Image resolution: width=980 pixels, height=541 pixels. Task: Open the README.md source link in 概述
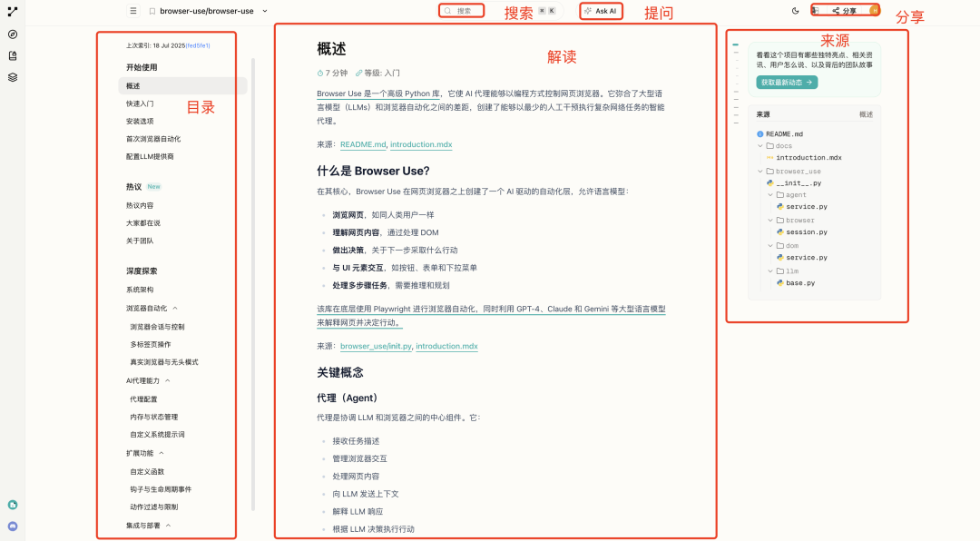pyautogui.click(x=363, y=144)
